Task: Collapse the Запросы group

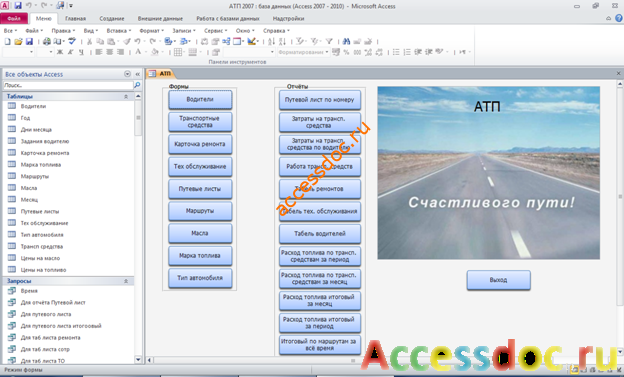Action: pyautogui.click(x=126, y=281)
